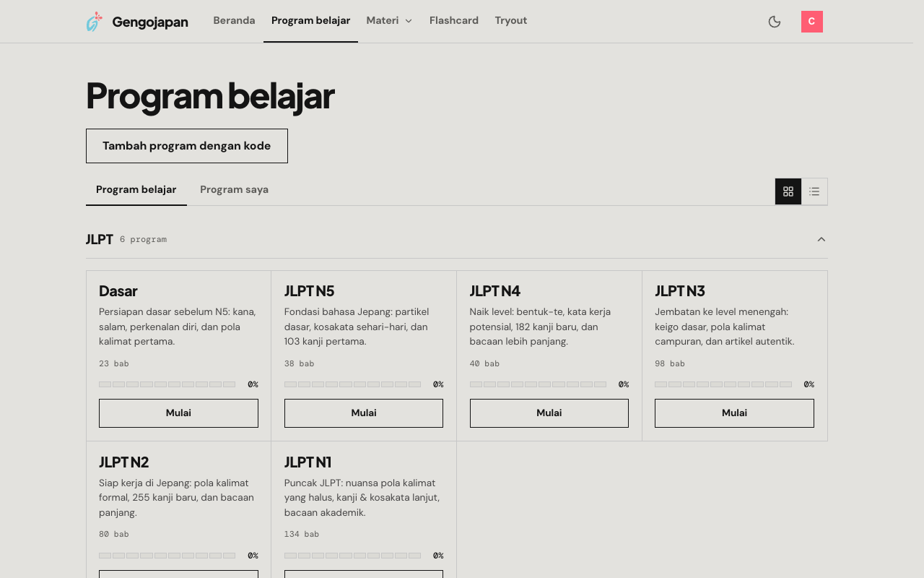
Task: Click Tambah program dengan kode
Action: (x=187, y=146)
